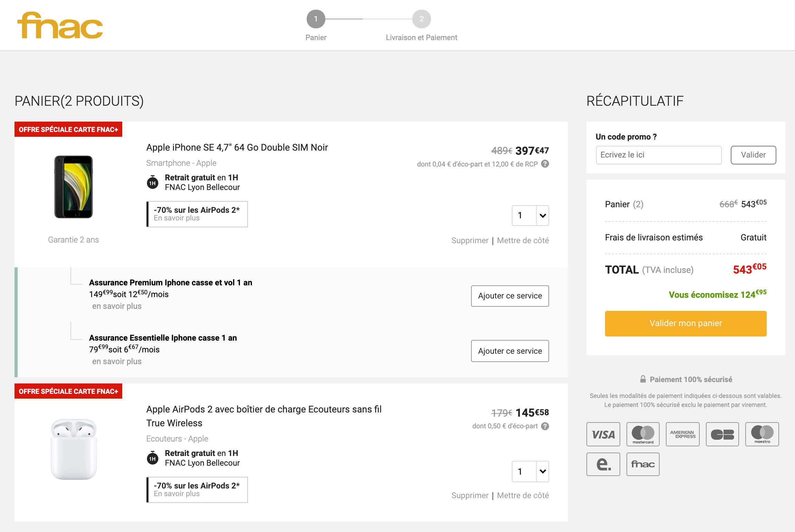Screen dimensions: 795x532
Task: Set aside the AirPods 2 via Mettre de côté
Action: pos(523,495)
